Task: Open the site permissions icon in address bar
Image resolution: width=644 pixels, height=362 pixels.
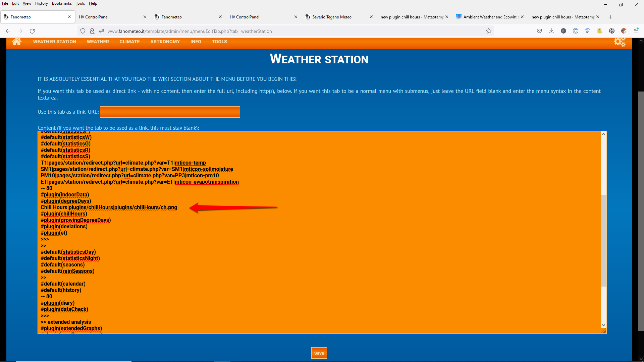Action: (101, 31)
